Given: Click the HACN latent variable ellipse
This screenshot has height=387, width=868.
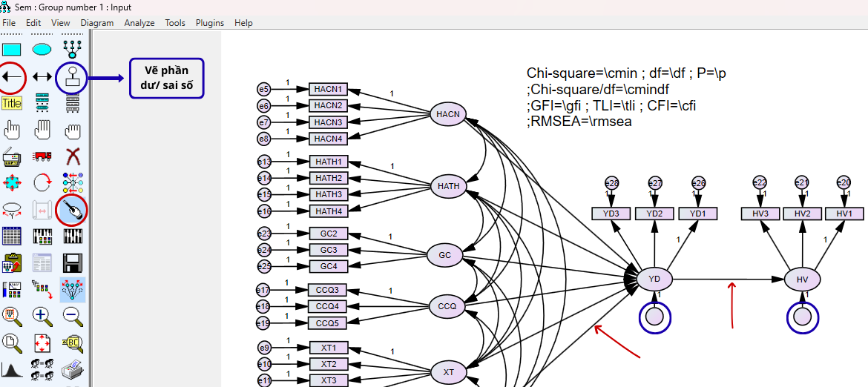Looking at the screenshot, I should [448, 114].
